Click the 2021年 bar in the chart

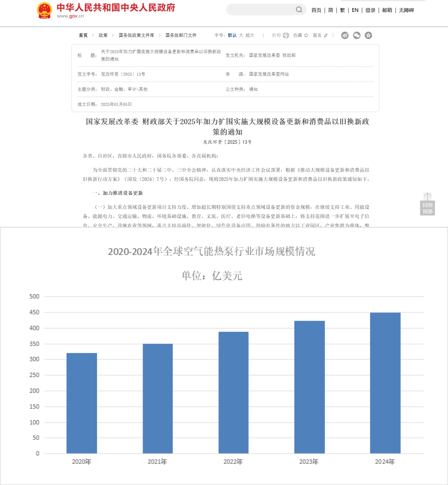tap(158, 399)
